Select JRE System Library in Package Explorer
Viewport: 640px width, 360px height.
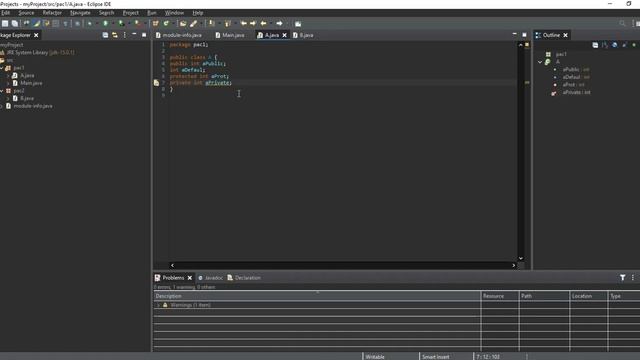coord(37,53)
